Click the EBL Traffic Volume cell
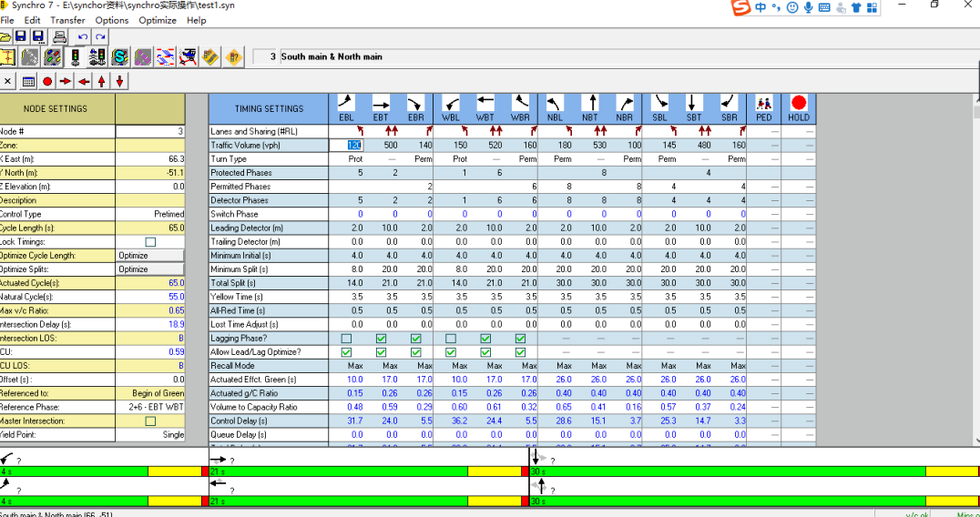The width and height of the screenshot is (980, 517). tap(346, 146)
